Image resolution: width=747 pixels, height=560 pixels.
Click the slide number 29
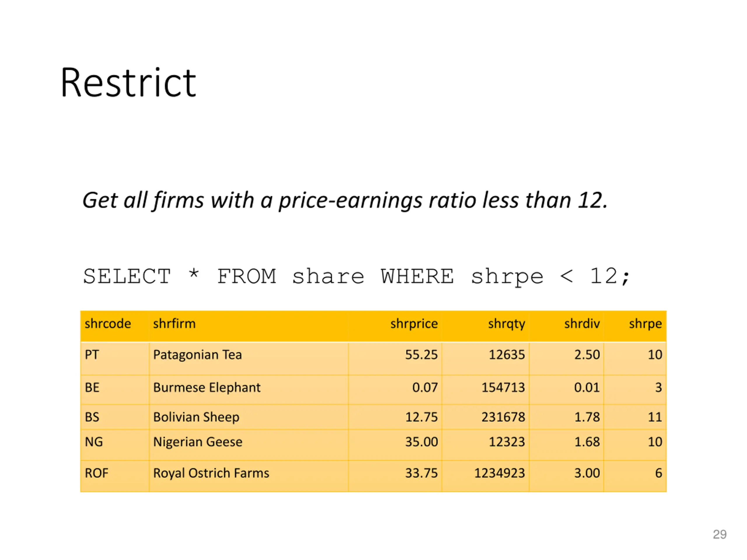pyautogui.click(x=720, y=534)
